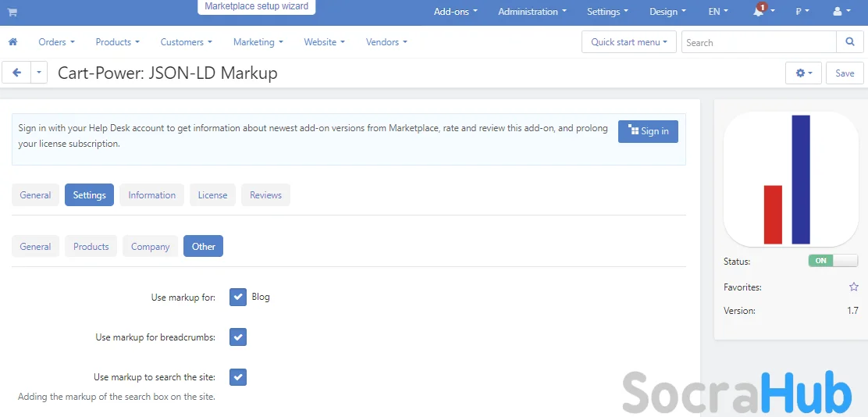Toggle the add-on Status ON switch
Viewport: 868px width, 417px height.
tap(832, 261)
